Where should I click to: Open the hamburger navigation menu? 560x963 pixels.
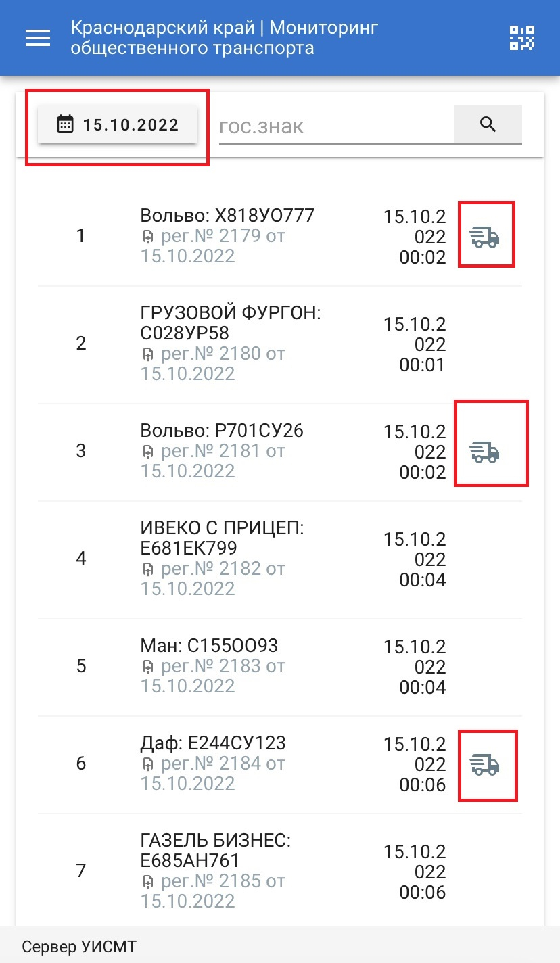click(38, 39)
